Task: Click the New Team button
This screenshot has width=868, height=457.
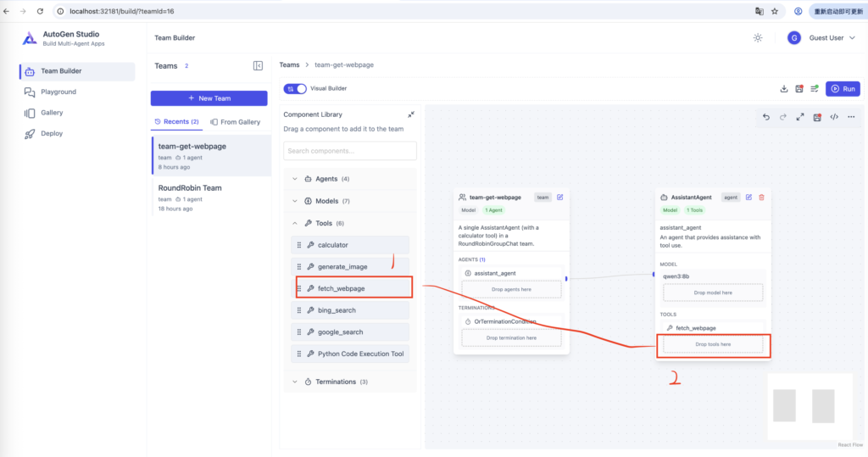Action: tap(209, 98)
